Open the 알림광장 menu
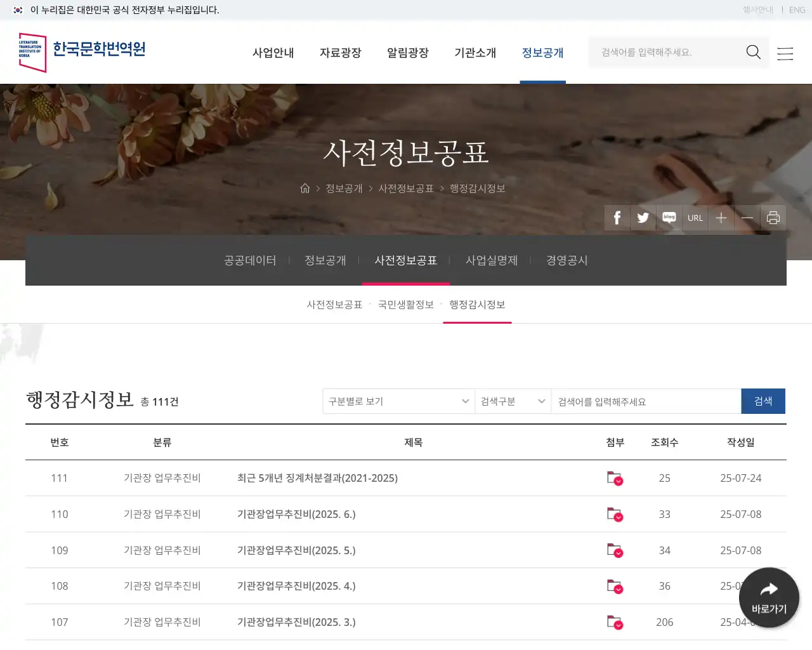The height and width of the screenshot is (650, 812). (408, 53)
